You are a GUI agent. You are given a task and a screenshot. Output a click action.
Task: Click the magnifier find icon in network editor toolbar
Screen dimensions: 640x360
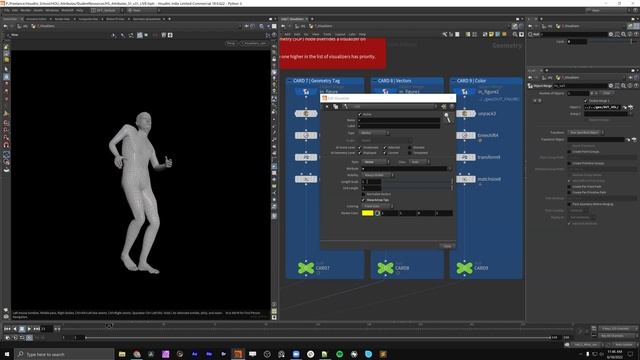(x=515, y=35)
